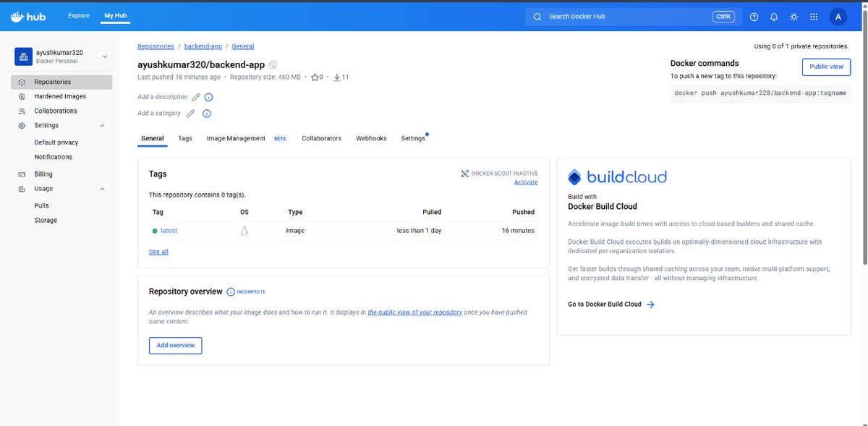This screenshot has width=868, height=426.
Task: Open Storage under Usage
Action: point(46,221)
